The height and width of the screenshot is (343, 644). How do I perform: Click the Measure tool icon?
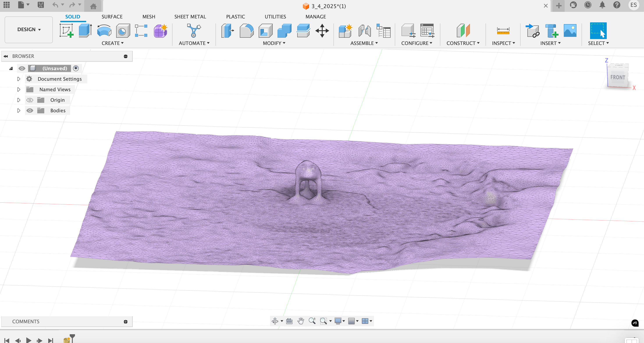click(x=503, y=31)
